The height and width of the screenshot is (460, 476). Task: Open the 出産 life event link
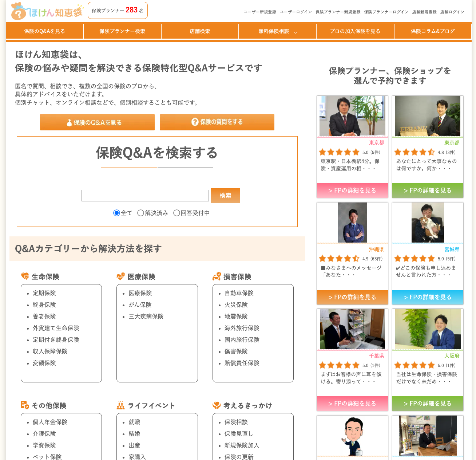(x=134, y=445)
